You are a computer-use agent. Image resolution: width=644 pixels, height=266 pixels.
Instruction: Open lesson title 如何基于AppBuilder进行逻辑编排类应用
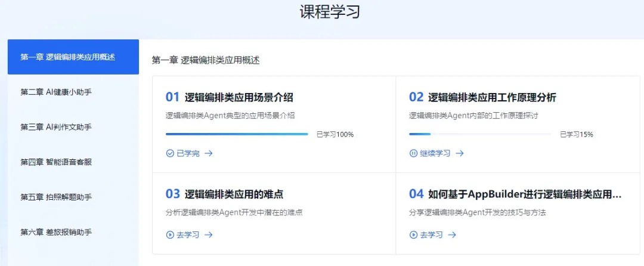[525, 194]
